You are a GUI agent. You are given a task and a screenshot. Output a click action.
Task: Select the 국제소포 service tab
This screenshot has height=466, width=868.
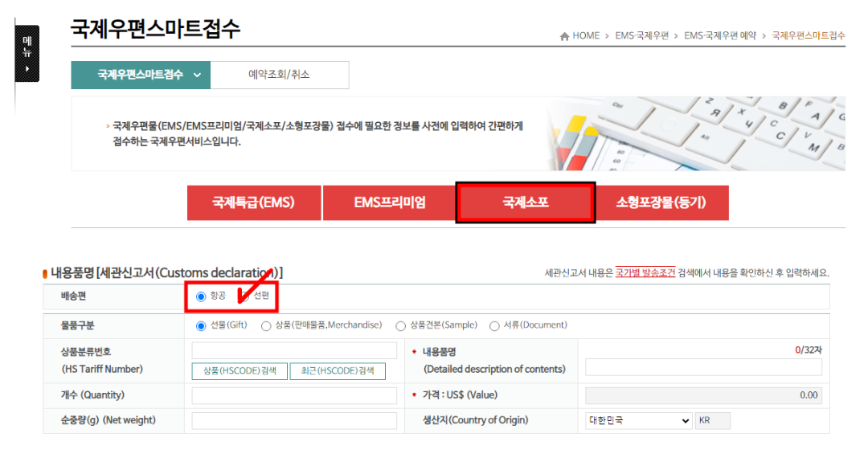526,202
